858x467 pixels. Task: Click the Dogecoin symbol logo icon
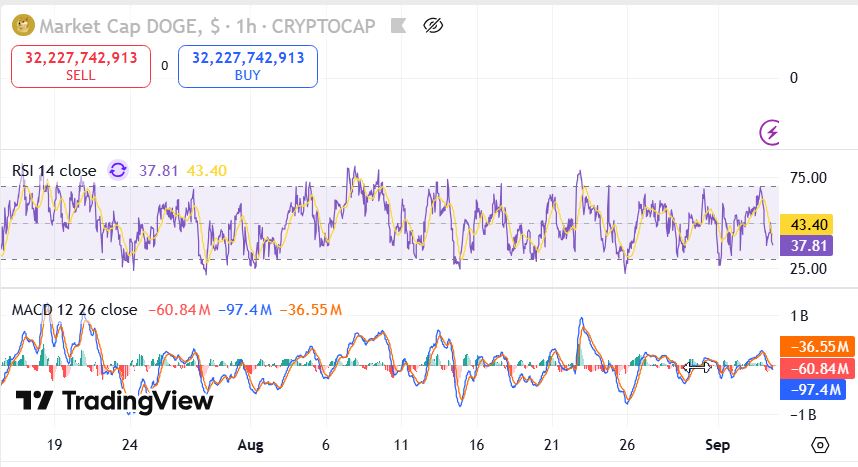click(x=21, y=25)
